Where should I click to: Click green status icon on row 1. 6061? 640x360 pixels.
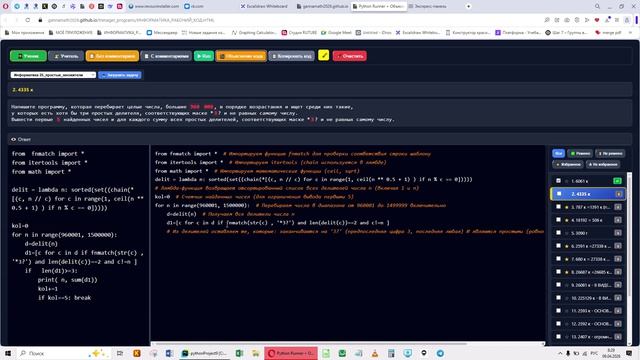click(x=617, y=181)
